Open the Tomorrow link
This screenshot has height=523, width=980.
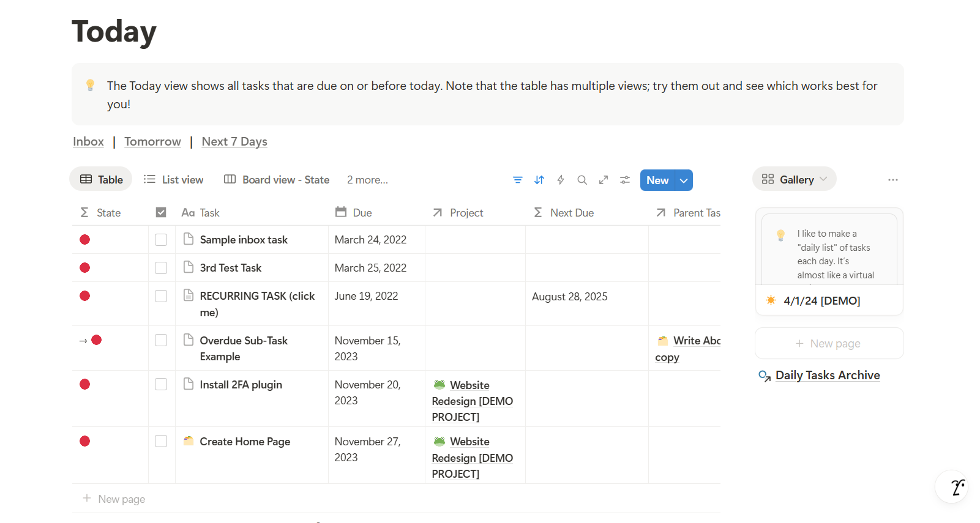tap(152, 142)
